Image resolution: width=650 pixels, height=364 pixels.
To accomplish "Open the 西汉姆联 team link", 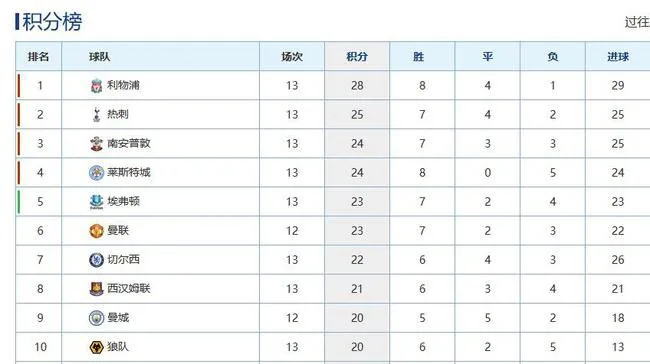I will coord(129,289).
